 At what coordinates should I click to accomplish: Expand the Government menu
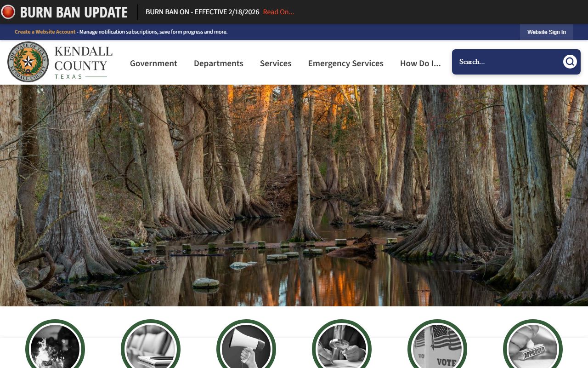(153, 63)
